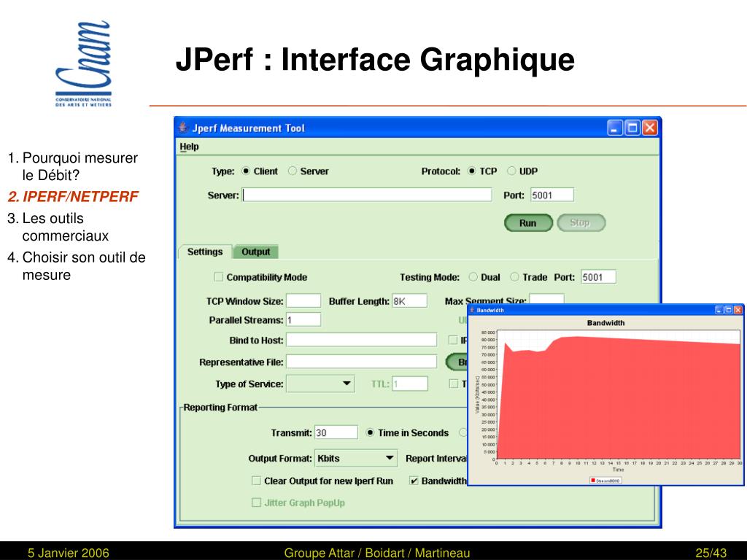Viewport: 747px width, 560px height.
Task: Select Dual testing mode
Action: coord(473,277)
